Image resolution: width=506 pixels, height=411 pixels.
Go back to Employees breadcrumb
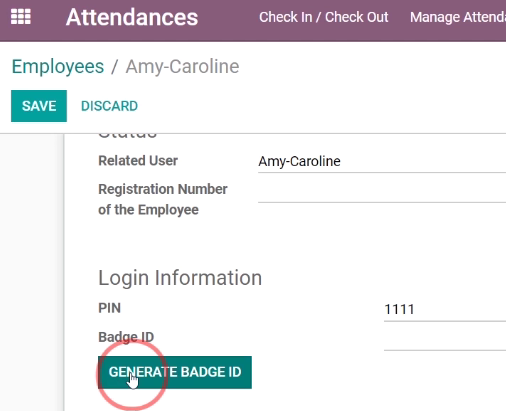point(58,66)
